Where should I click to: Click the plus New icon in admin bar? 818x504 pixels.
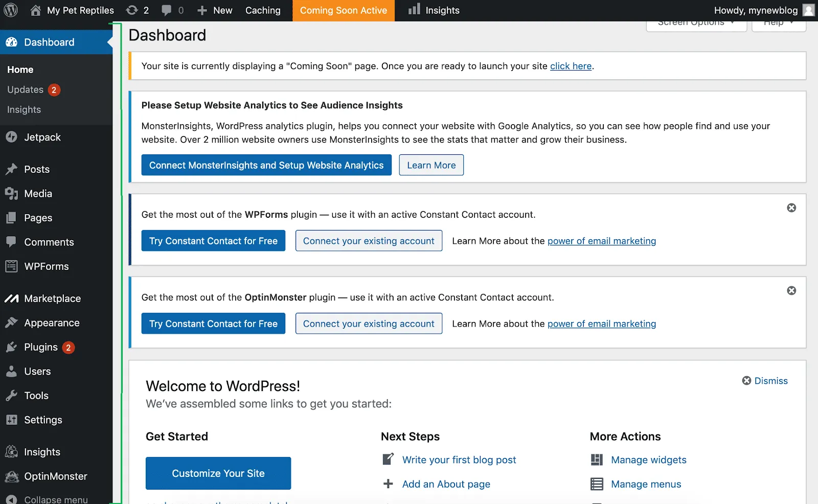202,10
